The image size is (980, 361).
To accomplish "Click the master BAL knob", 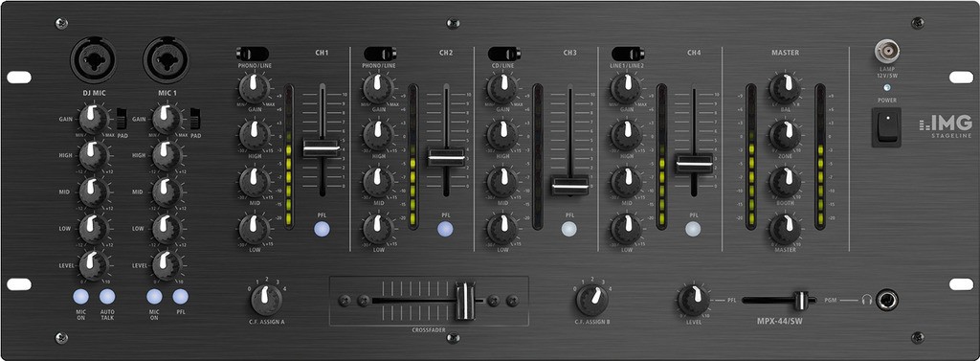I will click(785, 87).
